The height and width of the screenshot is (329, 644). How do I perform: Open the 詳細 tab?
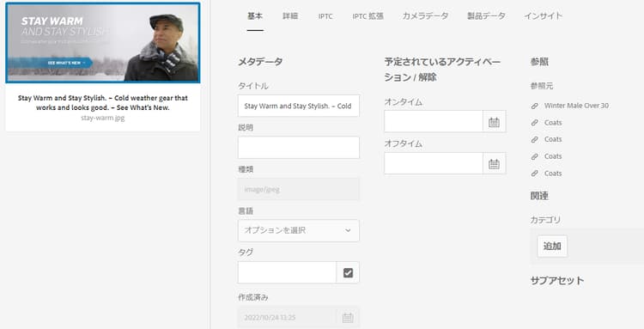click(290, 16)
